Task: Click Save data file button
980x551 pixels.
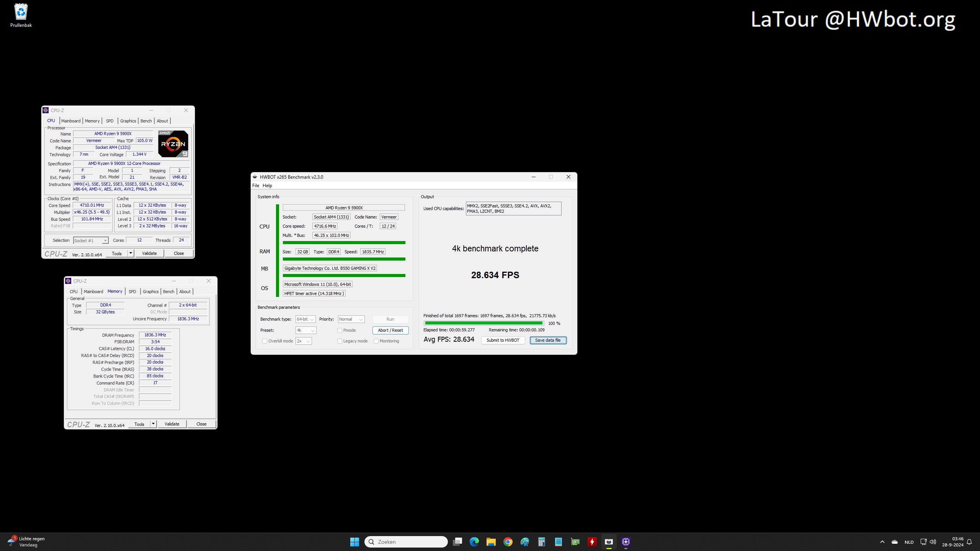Action: point(548,340)
